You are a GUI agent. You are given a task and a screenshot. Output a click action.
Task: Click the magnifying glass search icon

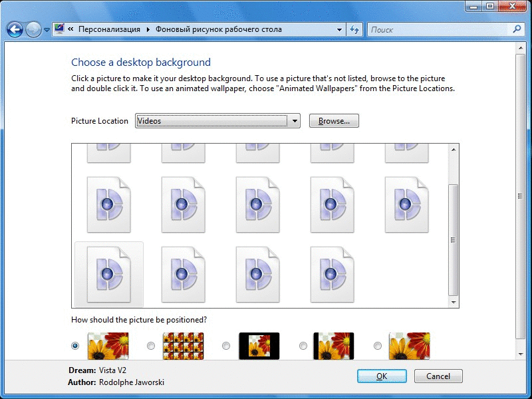click(517, 29)
